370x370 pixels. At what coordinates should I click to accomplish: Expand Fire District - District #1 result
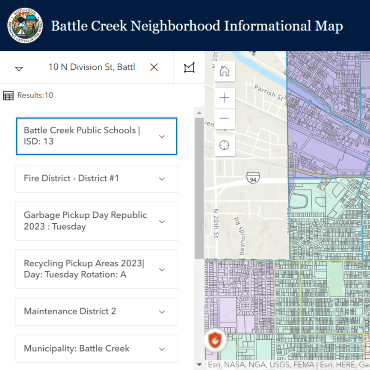162,179
